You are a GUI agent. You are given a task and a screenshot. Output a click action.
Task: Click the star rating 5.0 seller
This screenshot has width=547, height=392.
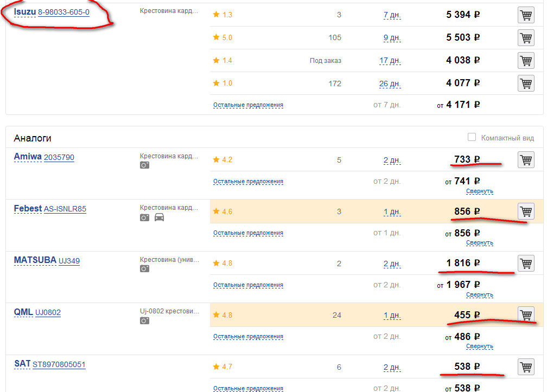click(222, 37)
